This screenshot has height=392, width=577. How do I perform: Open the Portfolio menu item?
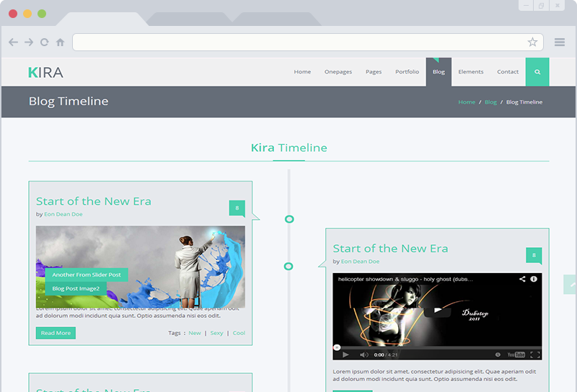[x=407, y=72]
